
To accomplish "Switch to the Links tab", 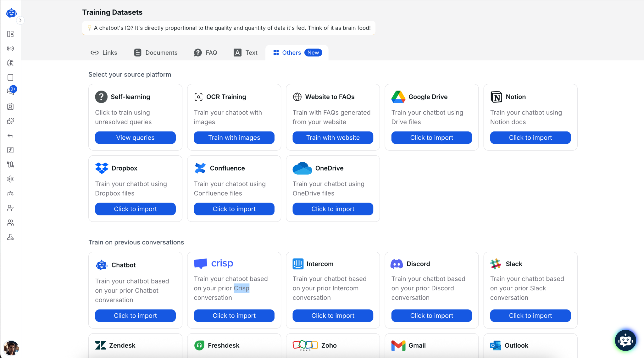I will click(104, 53).
